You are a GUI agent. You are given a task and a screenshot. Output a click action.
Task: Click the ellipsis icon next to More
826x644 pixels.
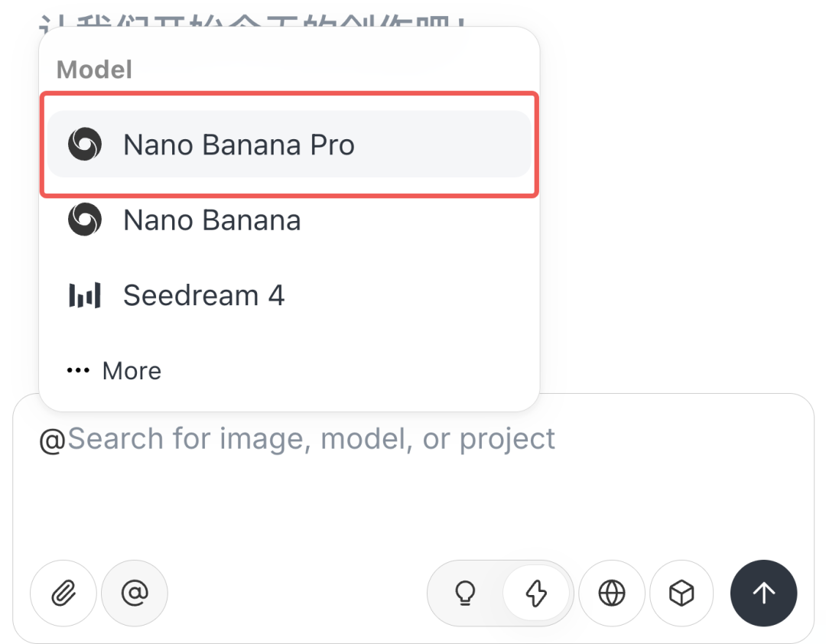coord(79,370)
